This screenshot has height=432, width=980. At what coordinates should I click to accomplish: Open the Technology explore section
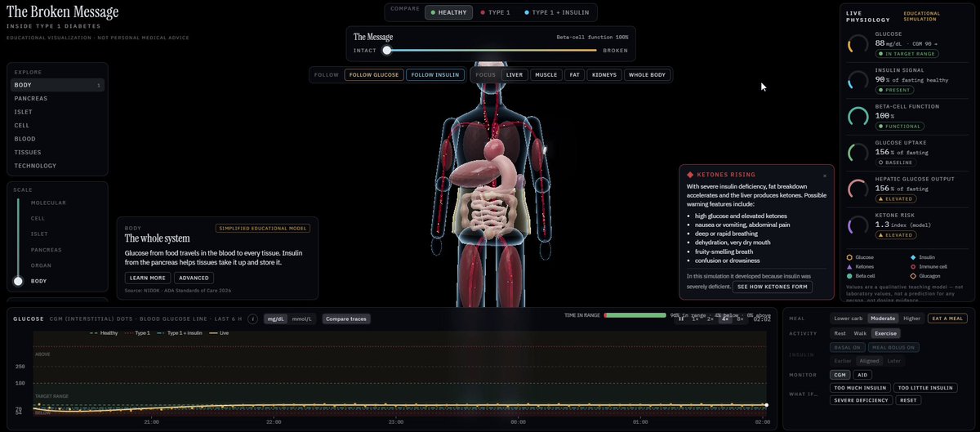click(57, 166)
